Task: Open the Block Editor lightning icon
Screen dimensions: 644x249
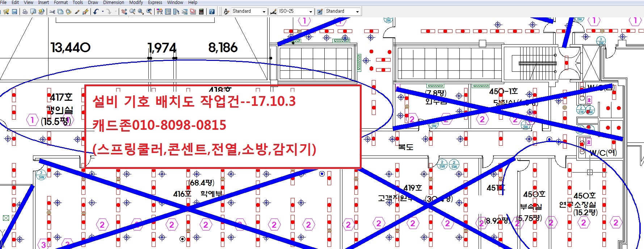Action: [x=85, y=12]
